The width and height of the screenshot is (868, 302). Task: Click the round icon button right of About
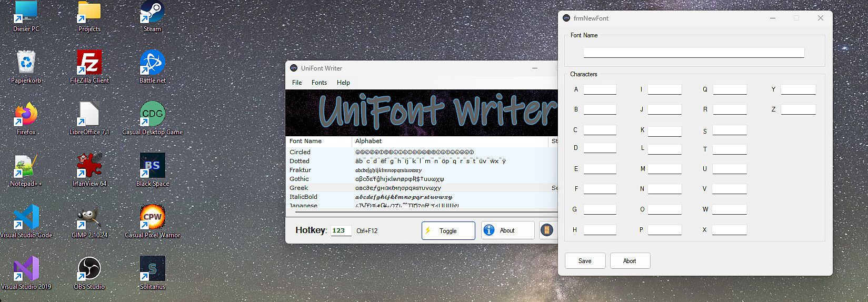coord(547,230)
